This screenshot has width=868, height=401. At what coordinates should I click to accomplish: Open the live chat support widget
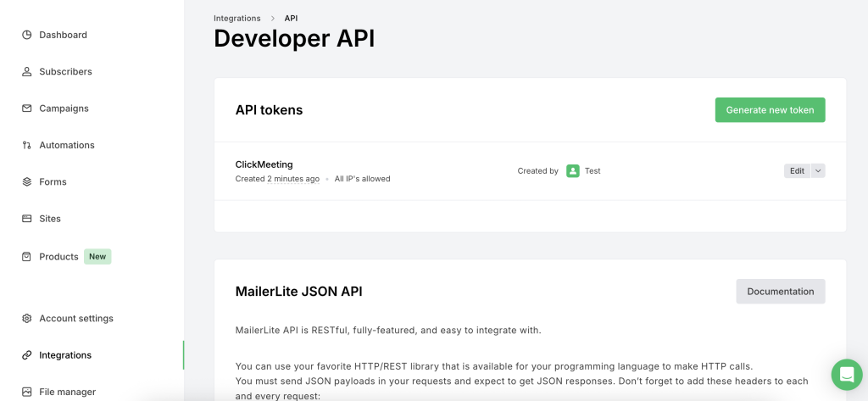click(846, 374)
